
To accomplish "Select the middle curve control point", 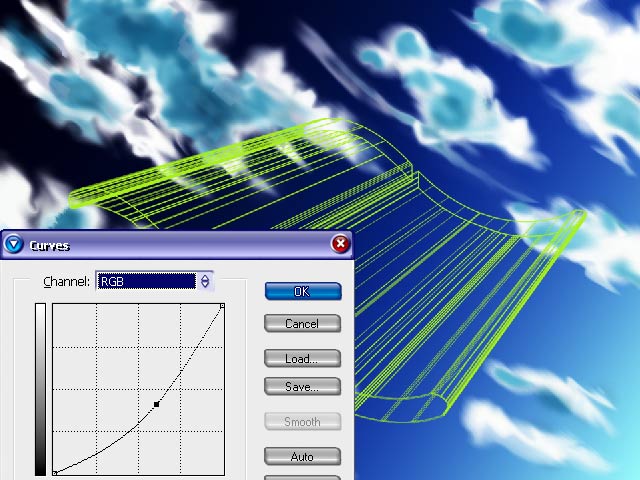I will coord(156,404).
